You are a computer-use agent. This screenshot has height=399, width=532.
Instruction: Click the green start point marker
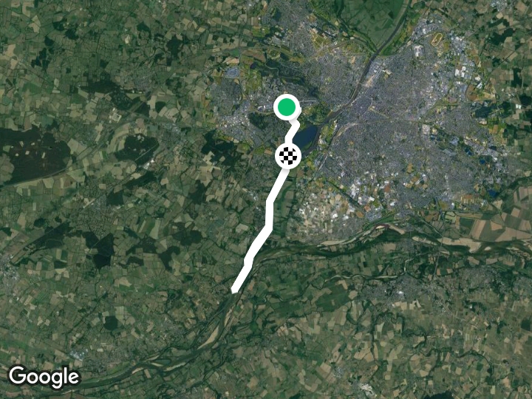287,107
